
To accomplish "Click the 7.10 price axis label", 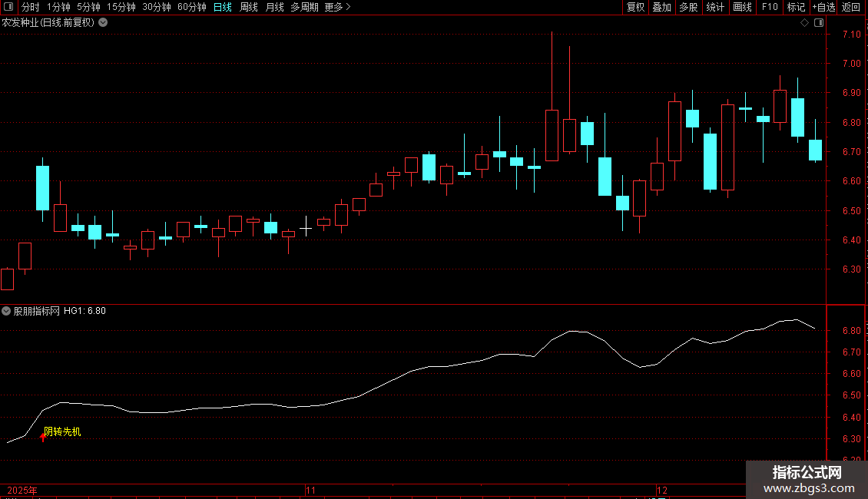I will coord(851,35).
